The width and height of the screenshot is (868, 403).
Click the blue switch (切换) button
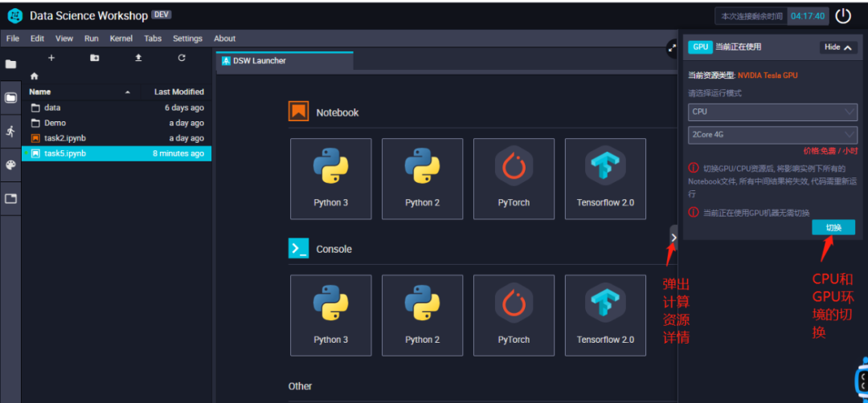point(833,227)
